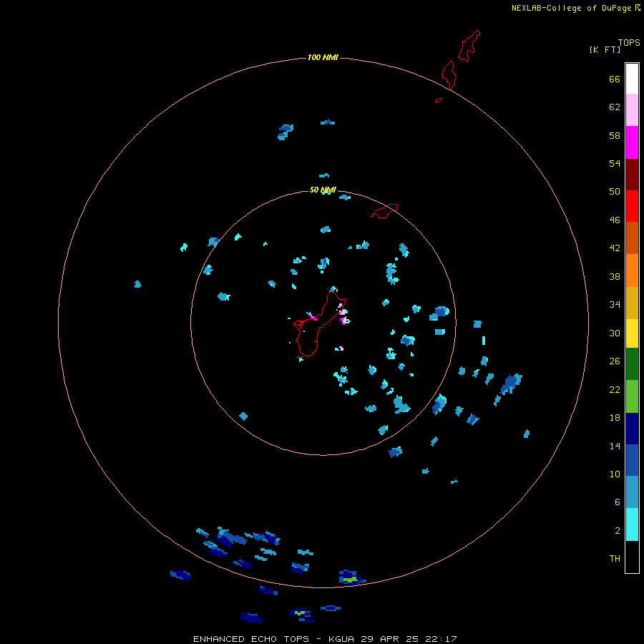Click the cyan legend swatch
Viewport: 644px width, 644px height.
tap(632, 525)
